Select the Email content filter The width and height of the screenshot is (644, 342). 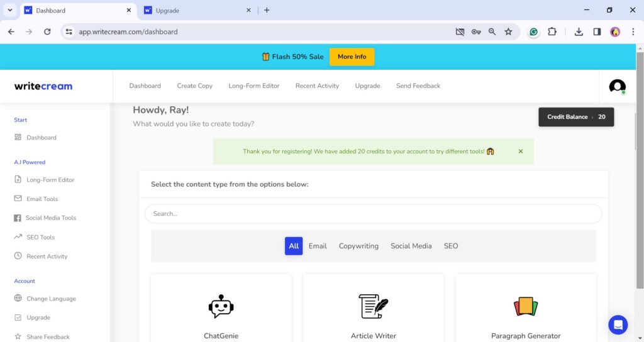[x=318, y=246]
